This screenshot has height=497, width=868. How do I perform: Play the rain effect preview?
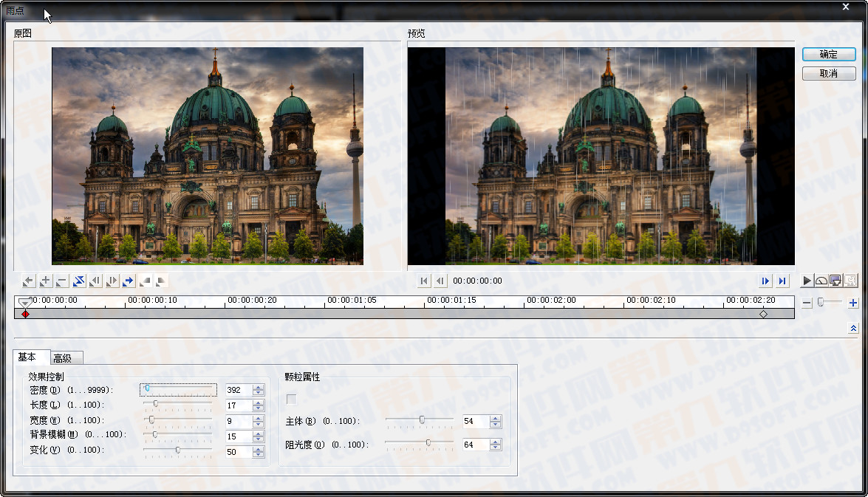[807, 281]
